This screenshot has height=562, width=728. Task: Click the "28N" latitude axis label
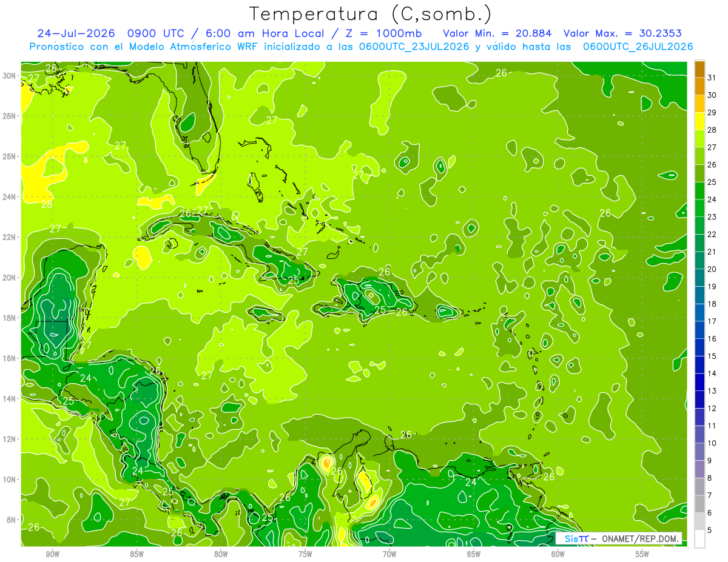(x=9, y=116)
